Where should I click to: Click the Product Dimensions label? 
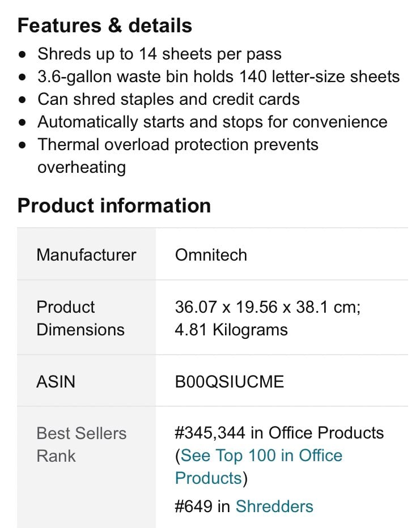click(80, 318)
